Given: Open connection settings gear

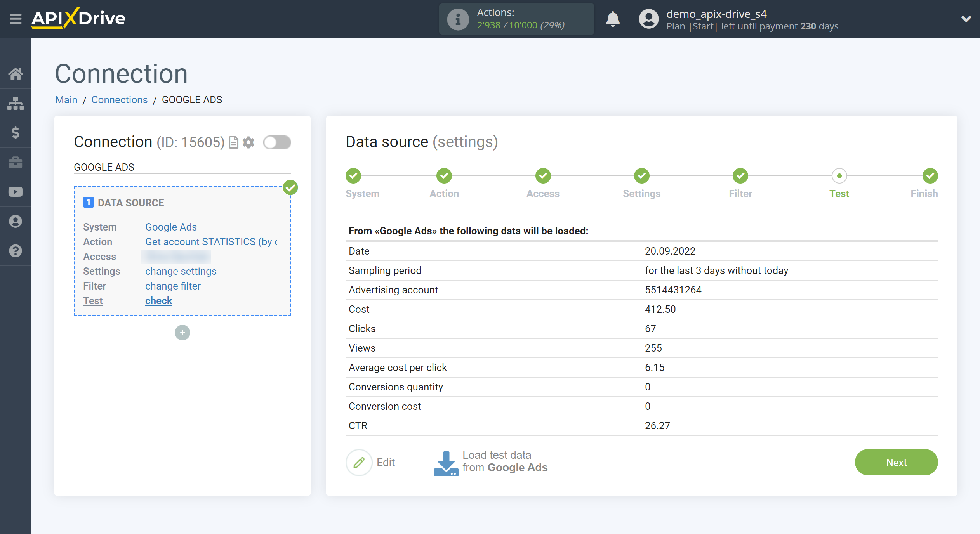Looking at the screenshot, I should click(x=248, y=142).
